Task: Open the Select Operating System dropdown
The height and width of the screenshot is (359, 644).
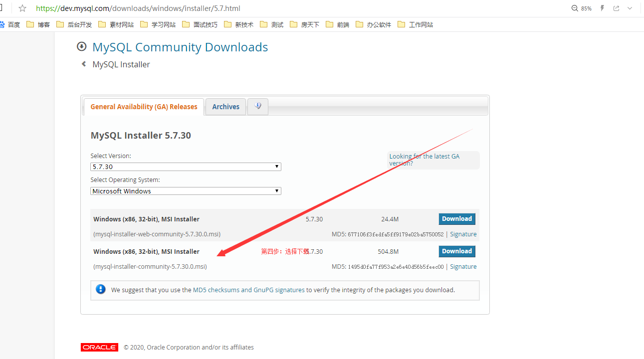Action: (185, 190)
